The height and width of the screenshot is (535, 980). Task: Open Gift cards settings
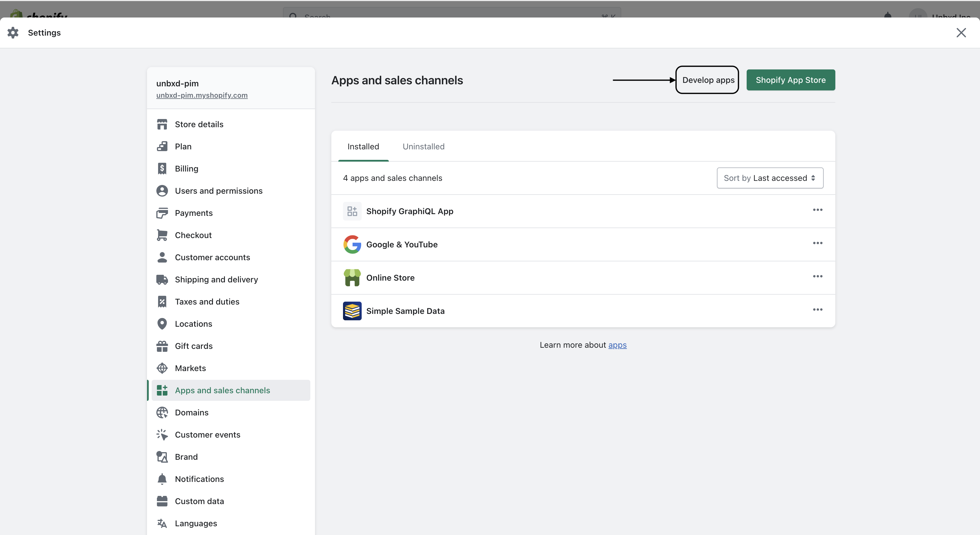click(231, 346)
